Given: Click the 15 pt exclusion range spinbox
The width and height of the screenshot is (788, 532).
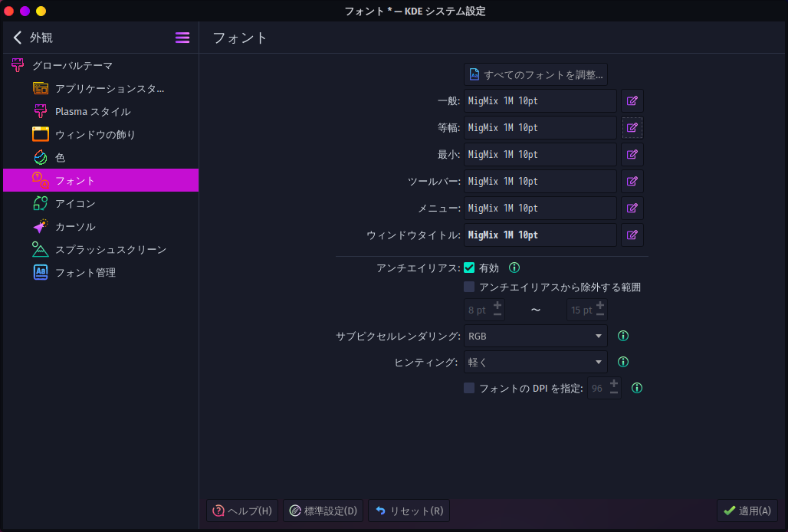Looking at the screenshot, I should 587,310.
